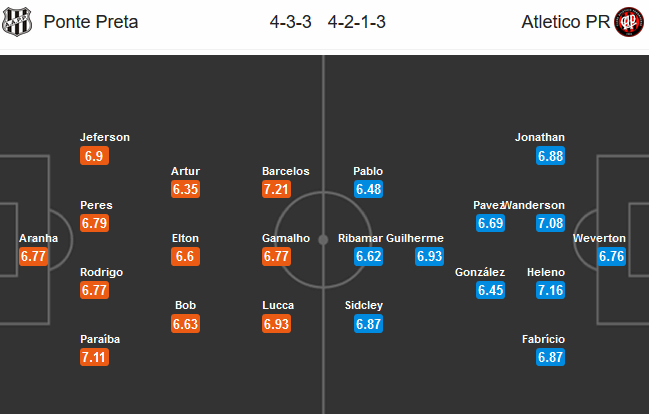Select Sidcley's 6.87 rating badge

(x=368, y=324)
